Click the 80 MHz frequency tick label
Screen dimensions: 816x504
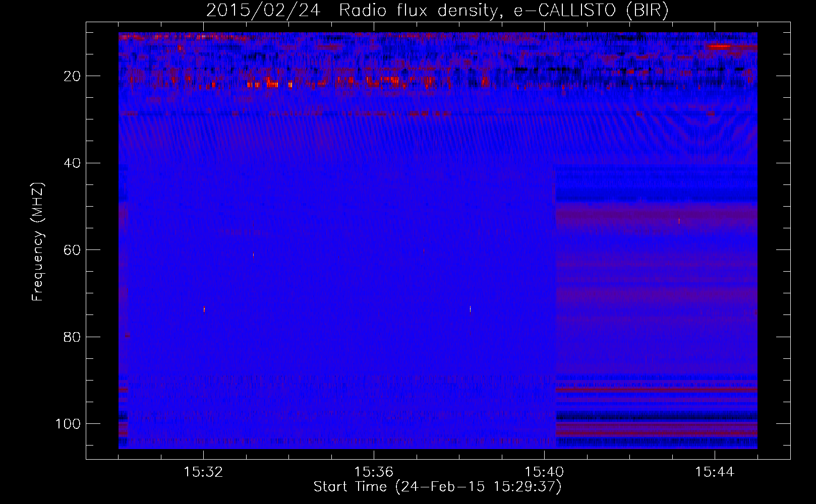(x=73, y=337)
